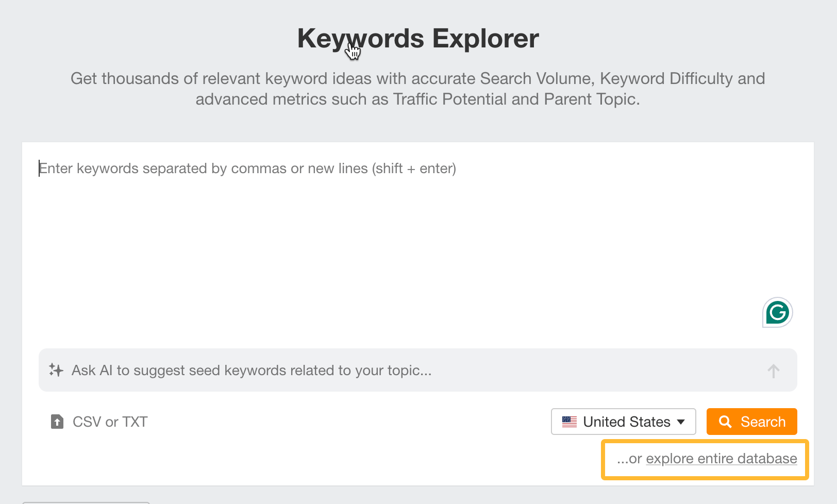Click the caret arrow next to United States

coord(681,422)
